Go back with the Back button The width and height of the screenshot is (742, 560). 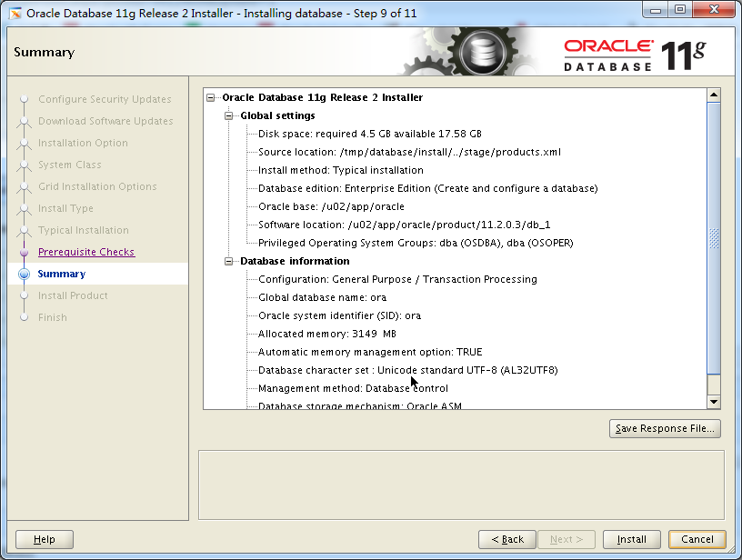[507, 539]
